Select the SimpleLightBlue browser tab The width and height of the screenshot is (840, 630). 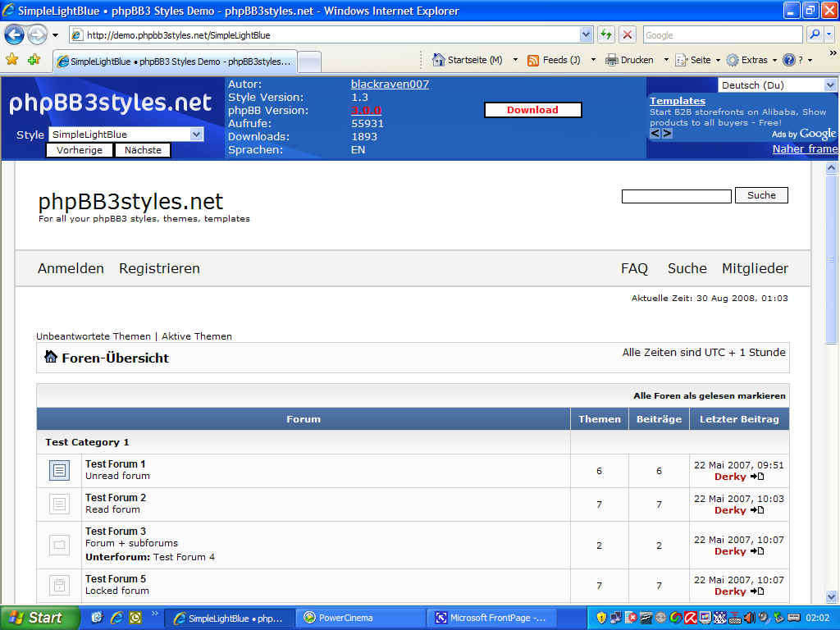click(x=176, y=61)
